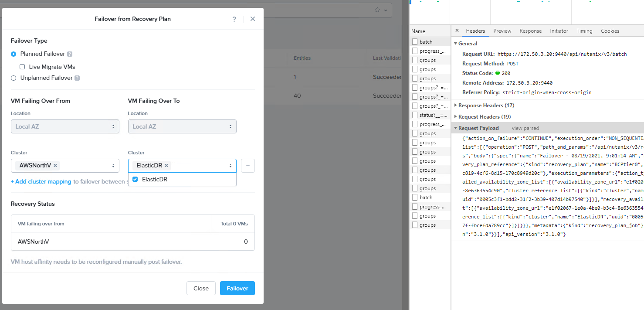Click file icon of status?_= request
The width and height of the screenshot is (644, 310).
click(x=415, y=115)
